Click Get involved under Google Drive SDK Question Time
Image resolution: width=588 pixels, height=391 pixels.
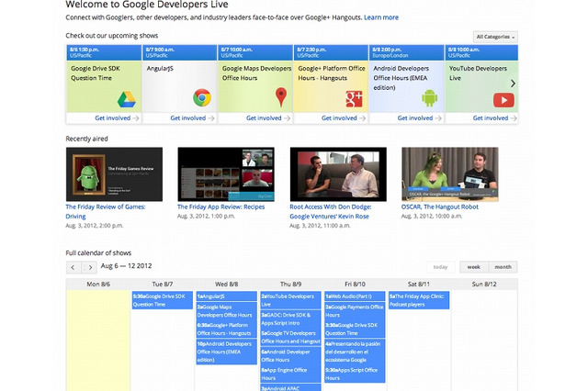[117, 118]
